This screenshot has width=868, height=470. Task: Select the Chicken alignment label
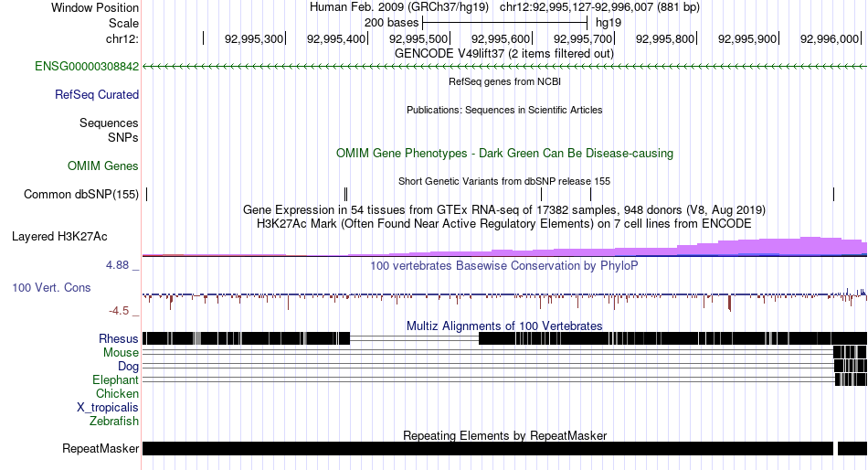[117, 393]
